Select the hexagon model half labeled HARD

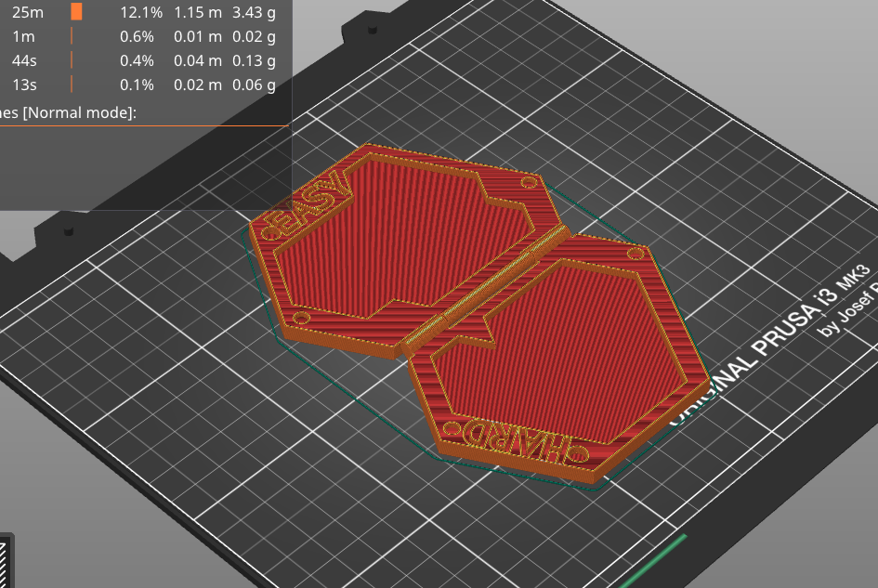[560, 359]
